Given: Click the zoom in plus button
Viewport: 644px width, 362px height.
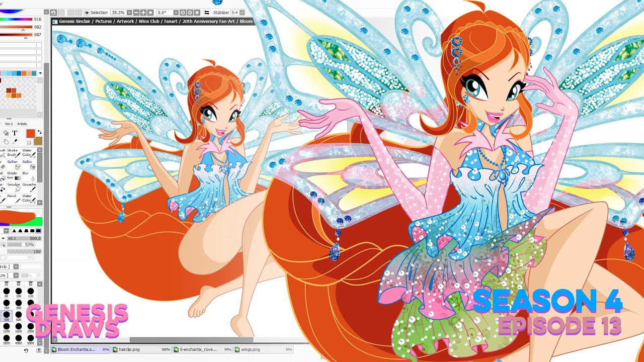Looking at the screenshot, I should coord(143,12).
